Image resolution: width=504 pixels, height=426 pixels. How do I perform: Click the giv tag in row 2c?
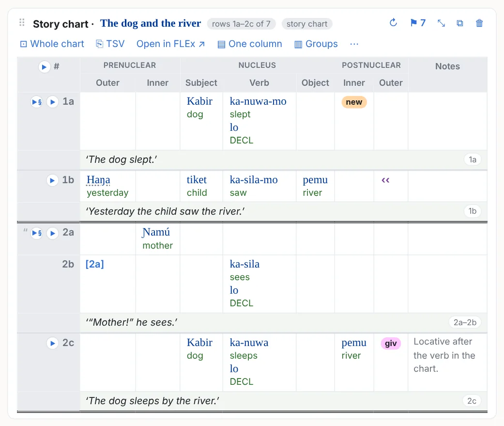(x=391, y=343)
